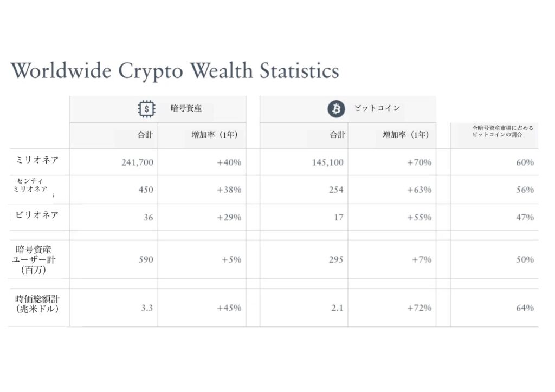Click the 3.3 crypto market cap cell
Screen dimensions: 555x392
pos(147,308)
